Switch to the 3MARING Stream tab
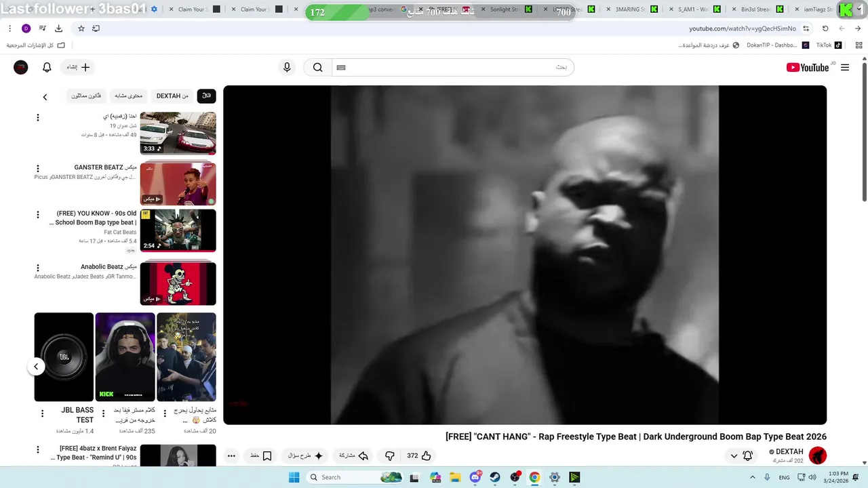The height and width of the screenshot is (488, 868). [629, 9]
